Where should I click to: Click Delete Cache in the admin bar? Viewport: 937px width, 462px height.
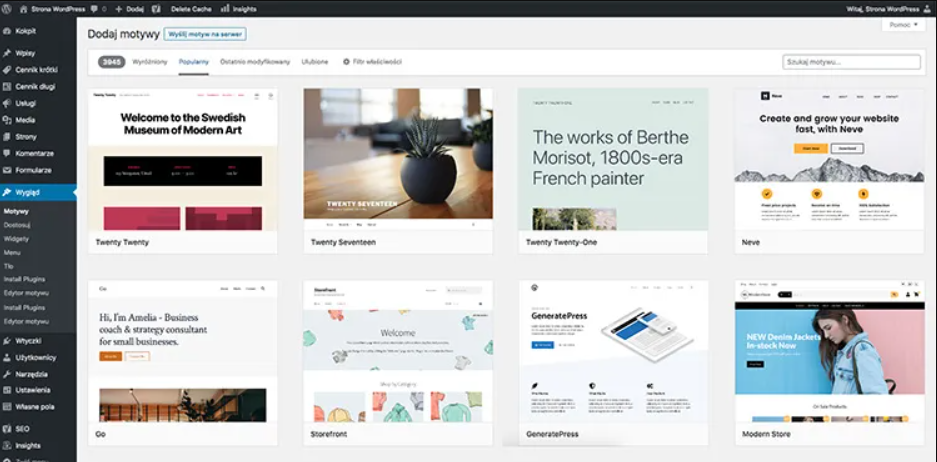(x=191, y=9)
